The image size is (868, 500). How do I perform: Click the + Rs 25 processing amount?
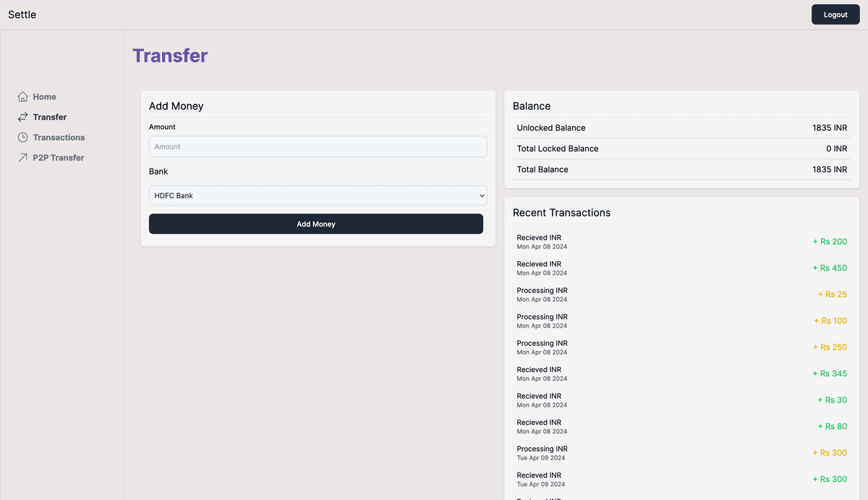pos(832,295)
